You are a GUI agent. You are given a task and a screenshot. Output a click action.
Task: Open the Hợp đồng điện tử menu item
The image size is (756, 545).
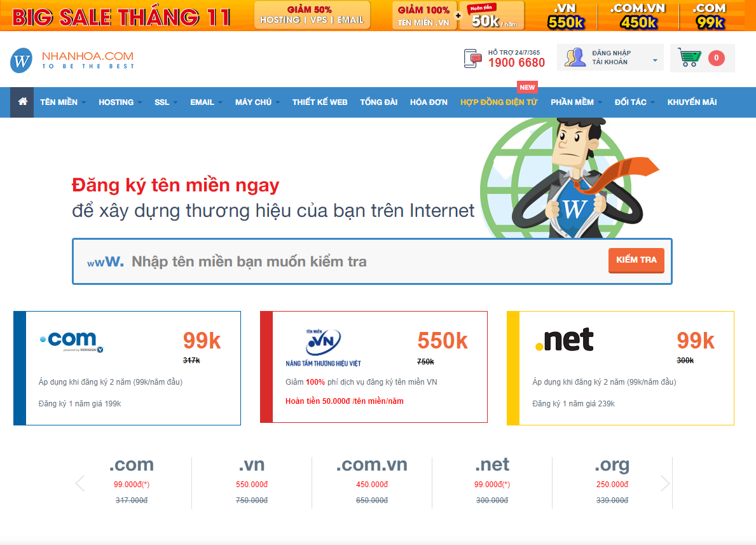[498, 102]
